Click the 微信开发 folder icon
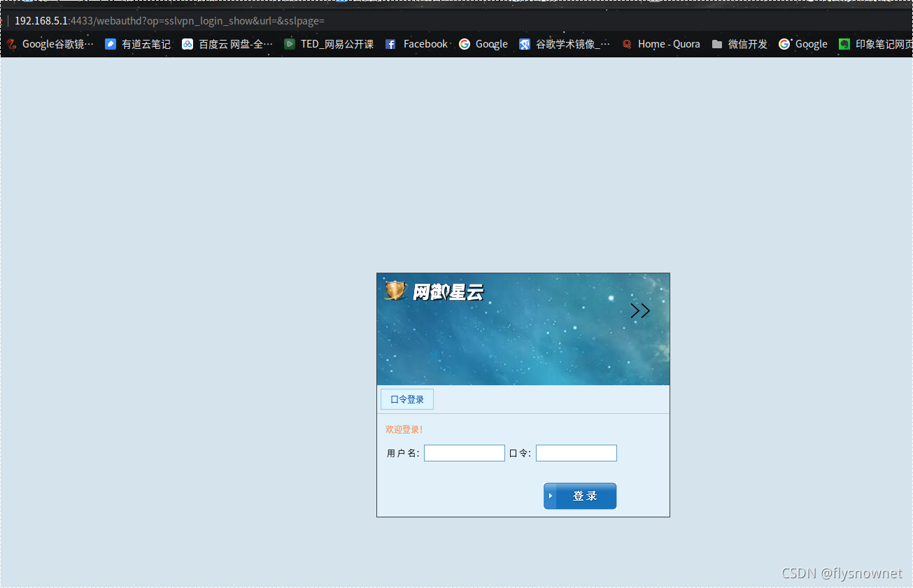913x588 pixels. [x=717, y=44]
